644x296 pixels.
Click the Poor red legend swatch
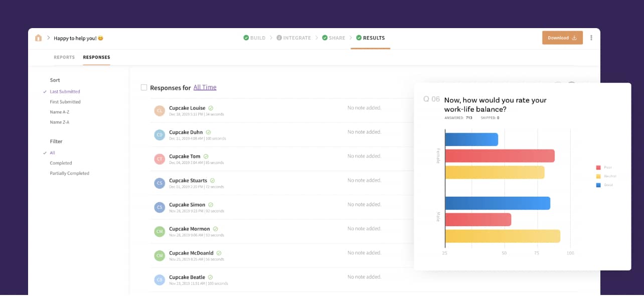click(x=598, y=168)
